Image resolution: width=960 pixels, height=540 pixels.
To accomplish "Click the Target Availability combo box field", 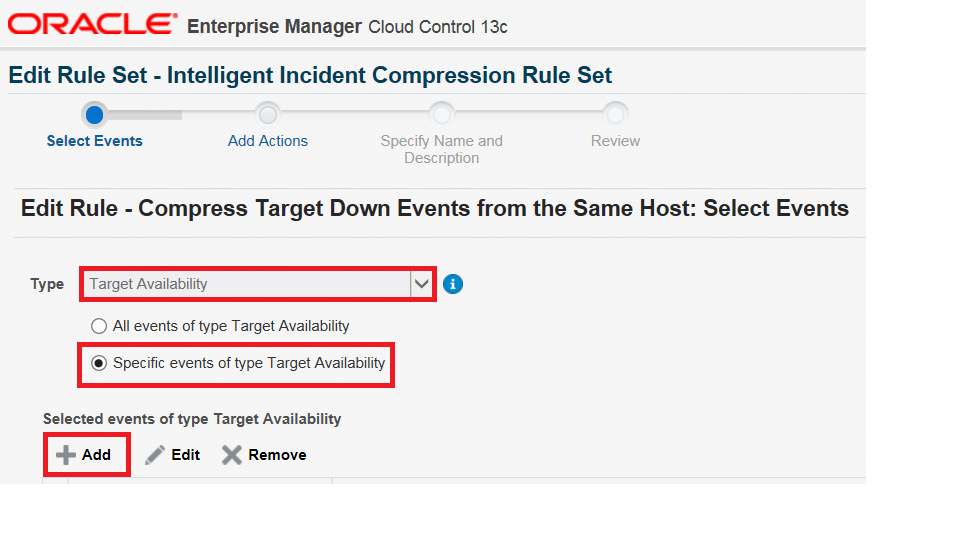I will (247, 284).
